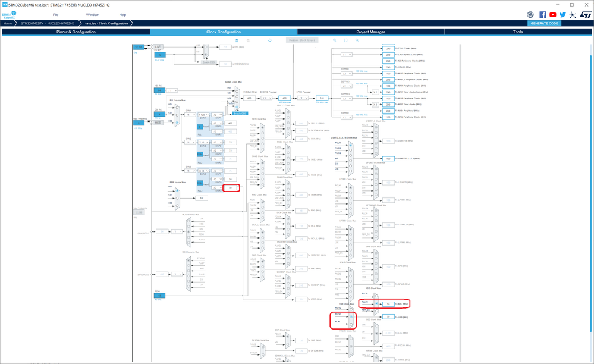Click the ST community network icon
The width and height of the screenshot is (594, 364).
click(x=573, y=15)
